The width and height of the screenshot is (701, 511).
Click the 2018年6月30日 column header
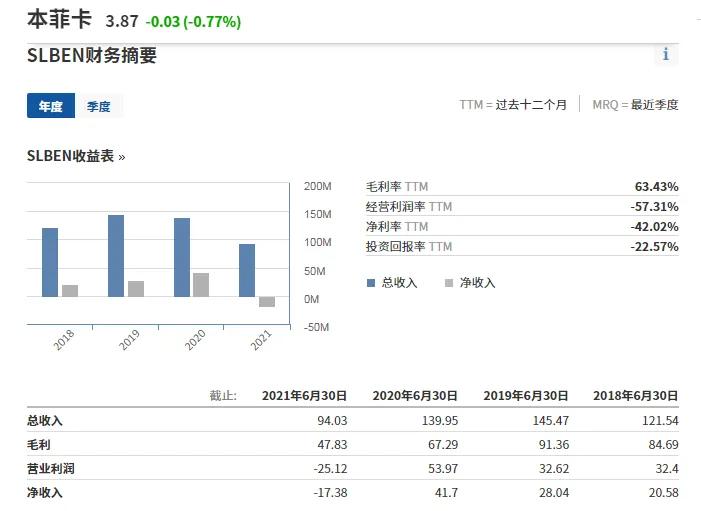(636, 396)
